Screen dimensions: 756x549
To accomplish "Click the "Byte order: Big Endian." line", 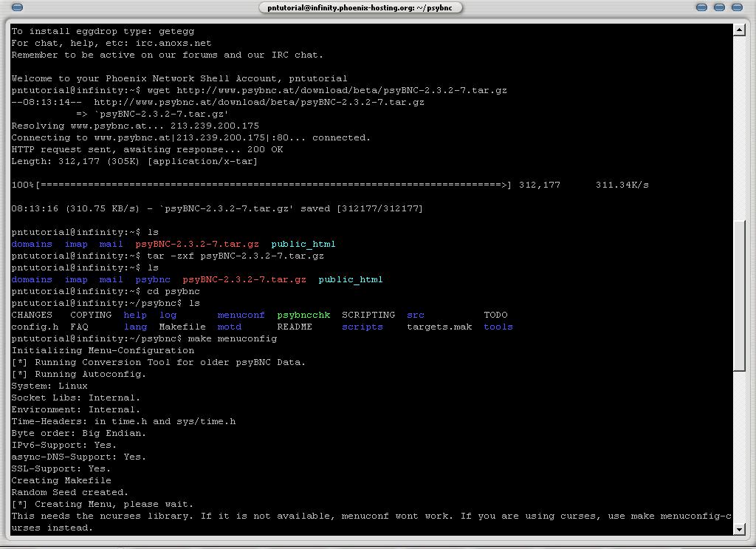I will click(x=78, y=433).
